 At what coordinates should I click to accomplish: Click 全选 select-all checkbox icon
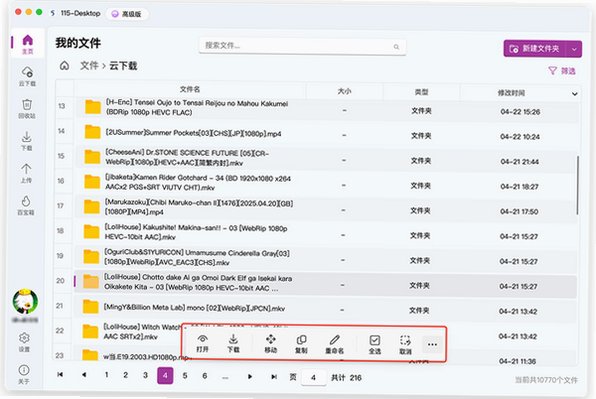375,345
